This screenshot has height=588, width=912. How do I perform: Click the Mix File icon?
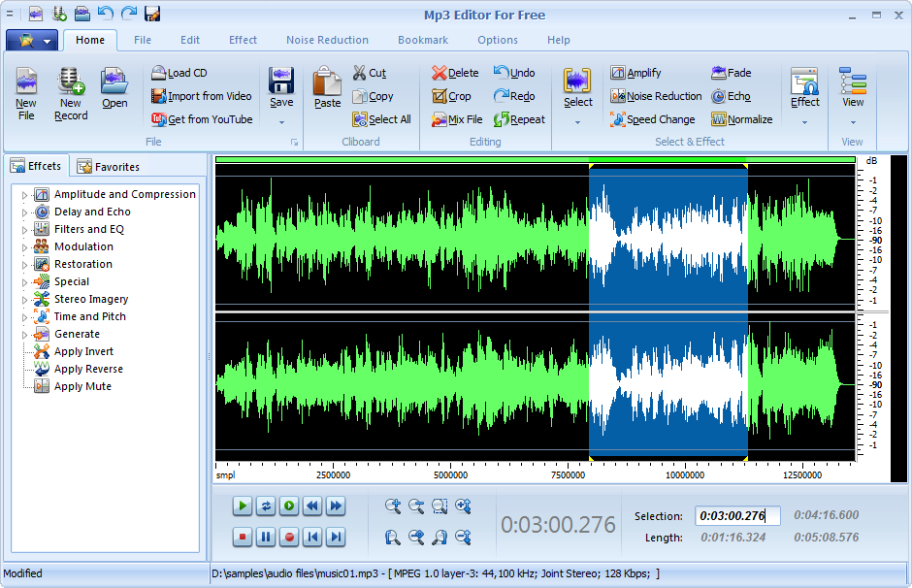[x=440, y=119]
